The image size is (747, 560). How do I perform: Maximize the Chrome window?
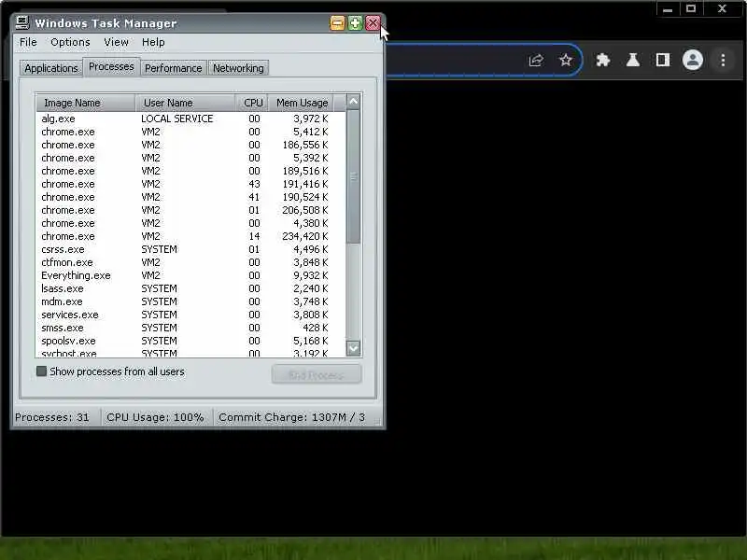(x=691, y=9)
